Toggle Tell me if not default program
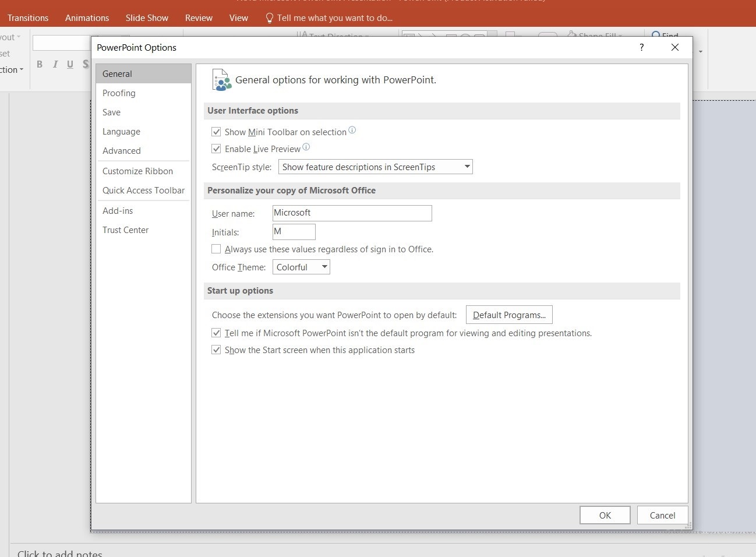756x557 pixels. pos(216,333)
